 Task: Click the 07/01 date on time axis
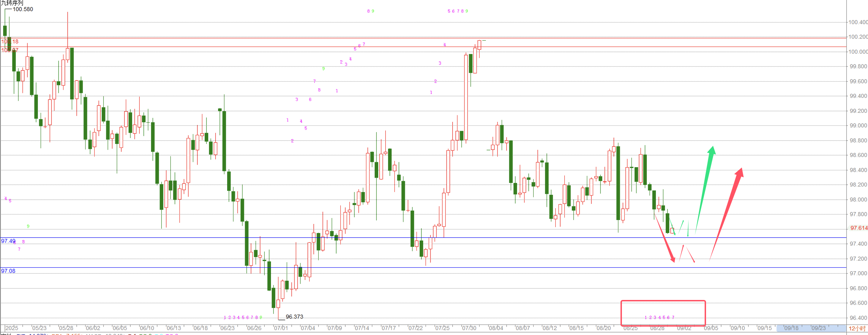281,328
